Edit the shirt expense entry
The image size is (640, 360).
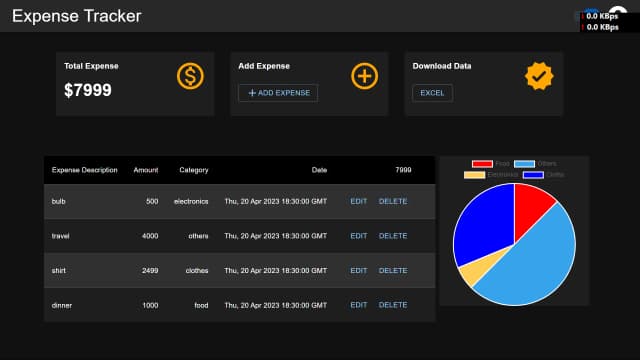[359, 271]
